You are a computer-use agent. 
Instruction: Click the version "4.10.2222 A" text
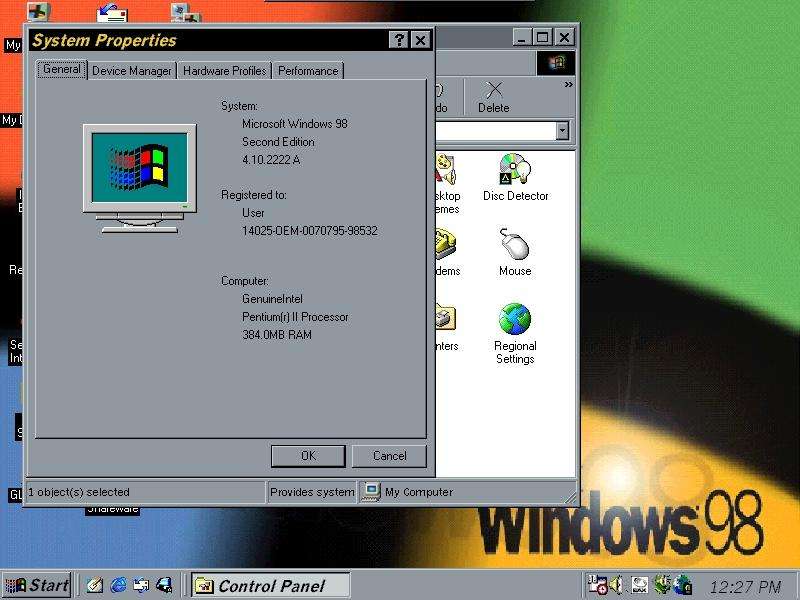pyautogui.click(x=271, y=160)
